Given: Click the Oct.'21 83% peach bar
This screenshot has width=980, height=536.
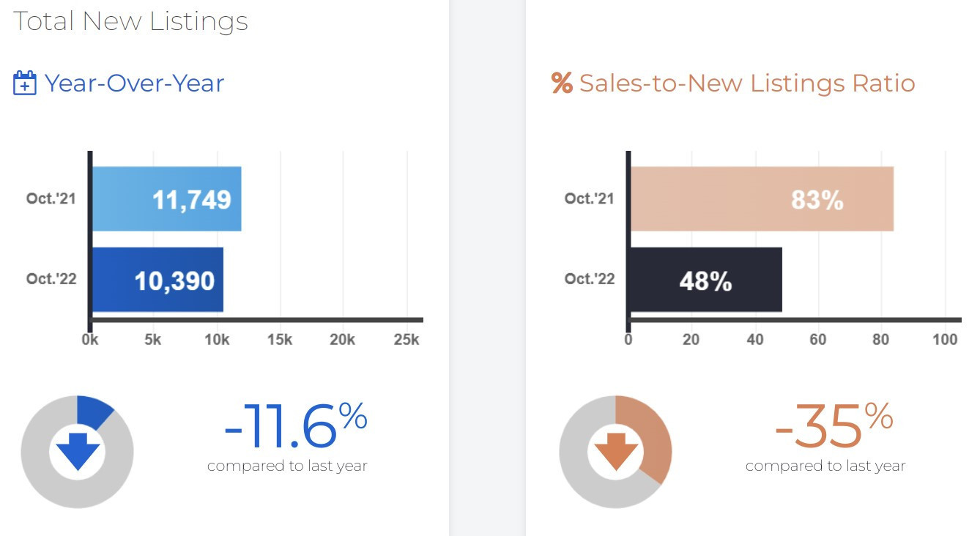Looking at the screenshot, I should click(x=762, y=198).
